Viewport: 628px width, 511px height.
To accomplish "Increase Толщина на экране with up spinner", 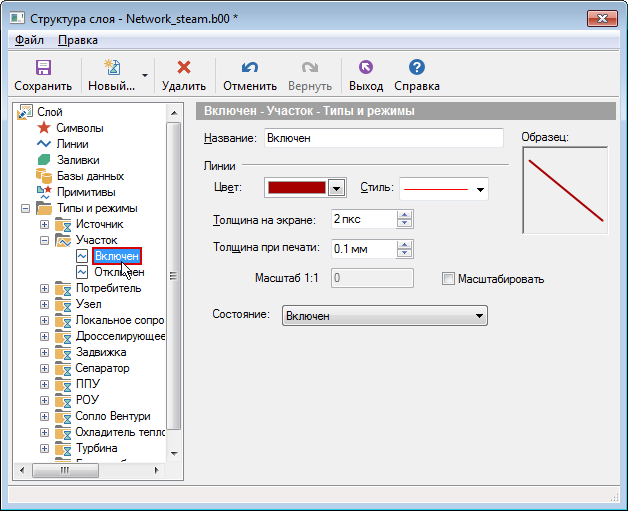I will [x=406, y=214].
